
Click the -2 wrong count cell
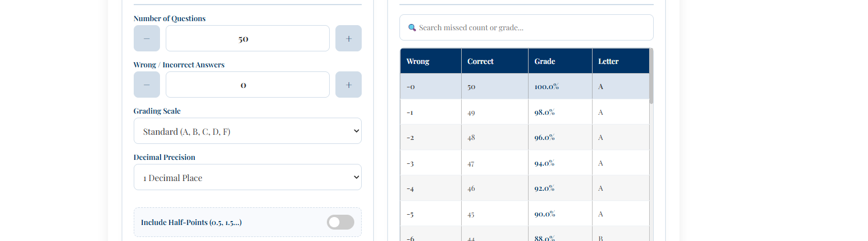[x=431, y=138]
